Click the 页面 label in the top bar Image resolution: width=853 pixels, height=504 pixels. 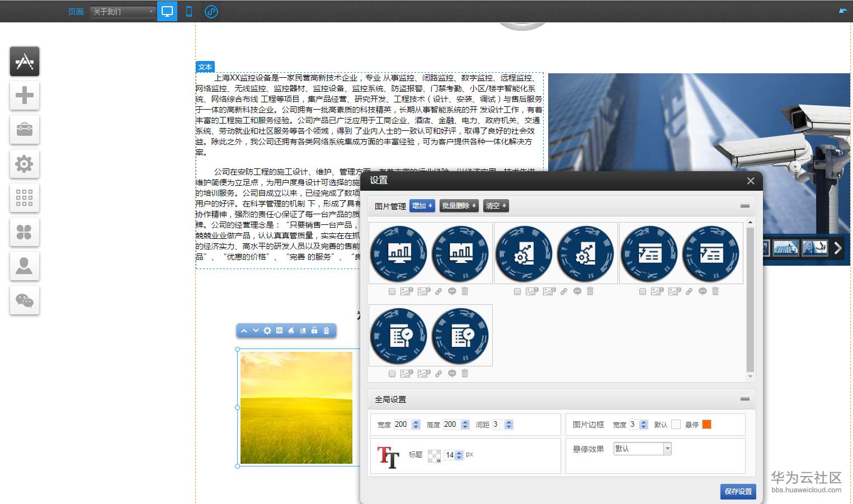(76, 12)
